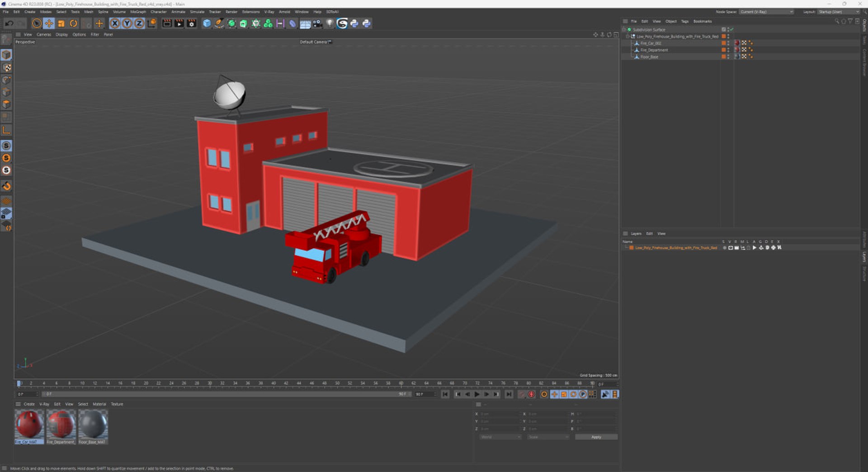
Task: Select the Live Selection tool
Action: (37, 24)
